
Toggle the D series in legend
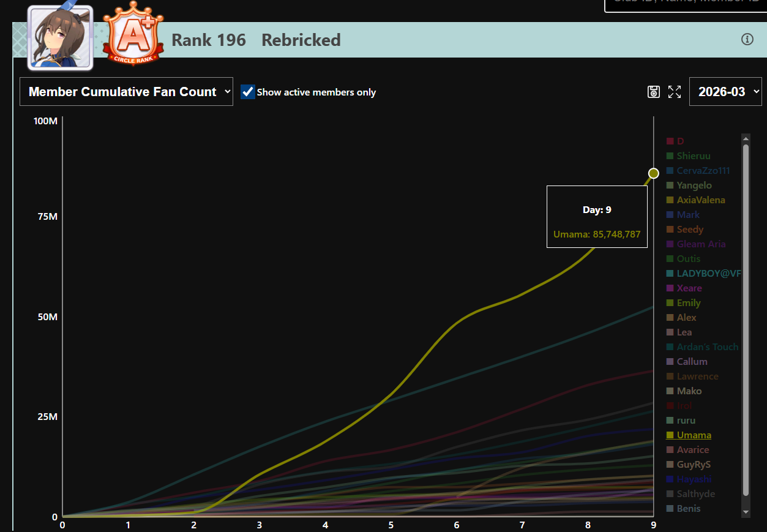675,141
